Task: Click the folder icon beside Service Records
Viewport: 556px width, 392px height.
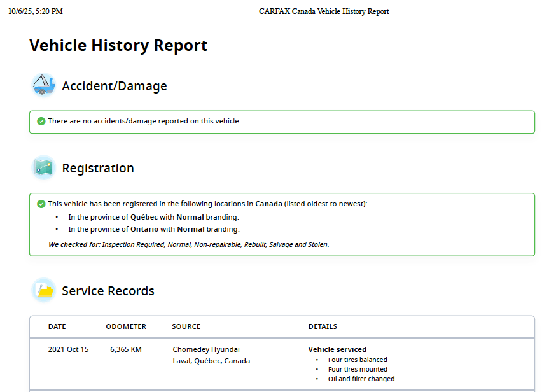Action: 43,291
